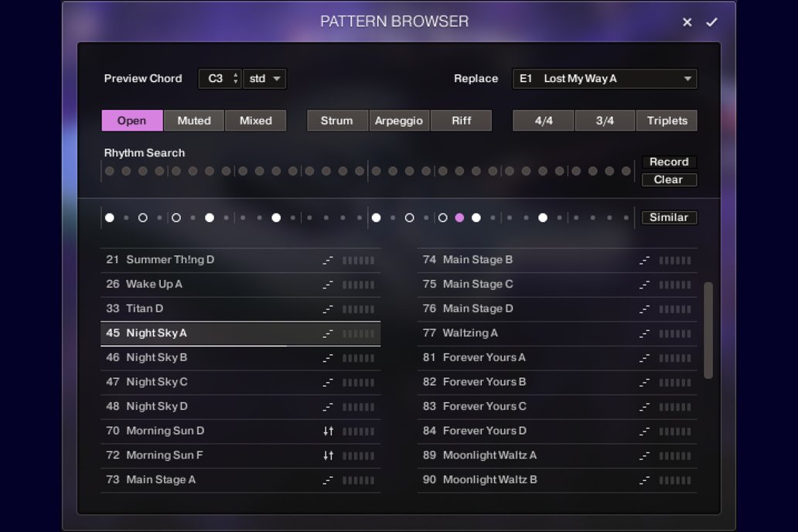The width and height of the screenshot is (798, 532).
Task: Click the pattern icon next to Waltzing A
Action: coord(644,333)
